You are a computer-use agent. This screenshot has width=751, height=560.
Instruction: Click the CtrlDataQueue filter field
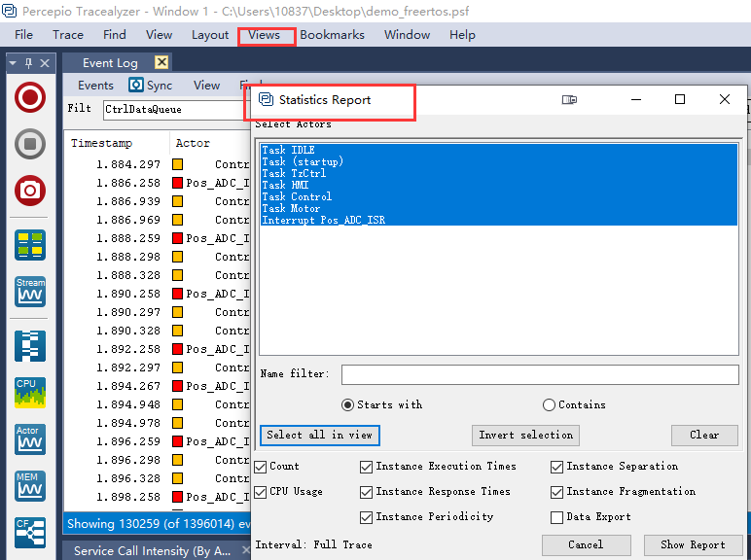click(x=175, y=110)
